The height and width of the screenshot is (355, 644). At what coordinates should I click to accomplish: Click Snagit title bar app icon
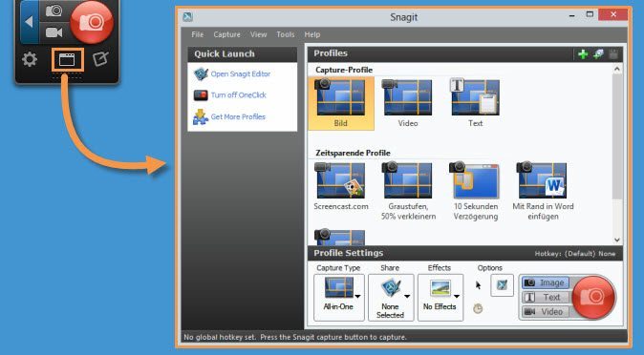[187, 17]
